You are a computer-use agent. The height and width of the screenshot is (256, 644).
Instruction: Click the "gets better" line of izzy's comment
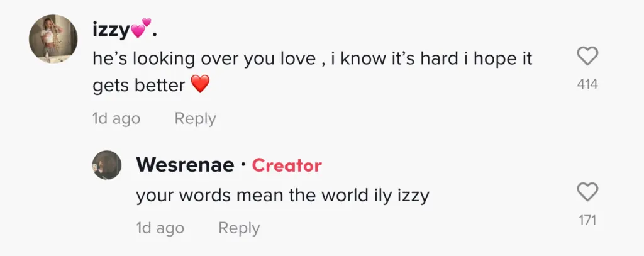pos(138,86)
